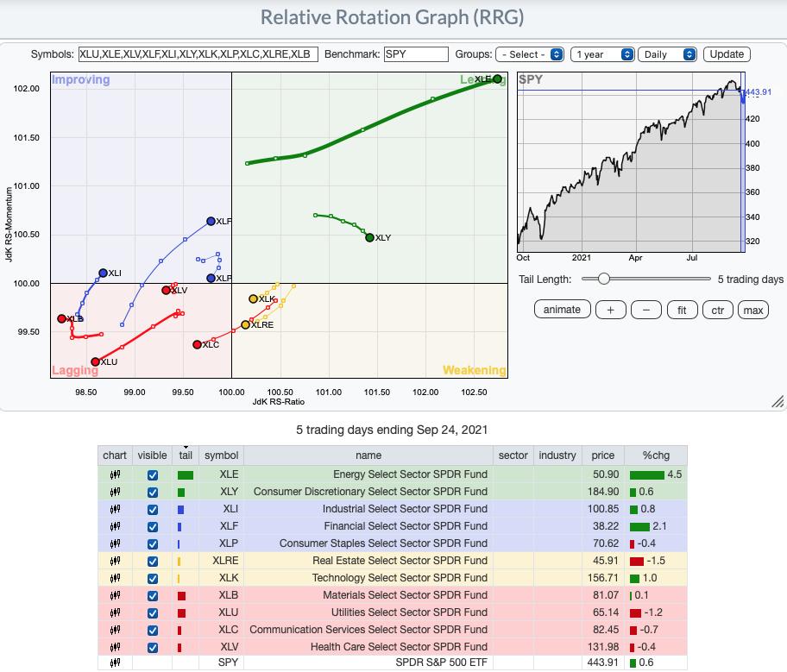Toggle XLV visible checkbox
The height and width of the screenshot is (672, 787).
click(x=153, y=647)
